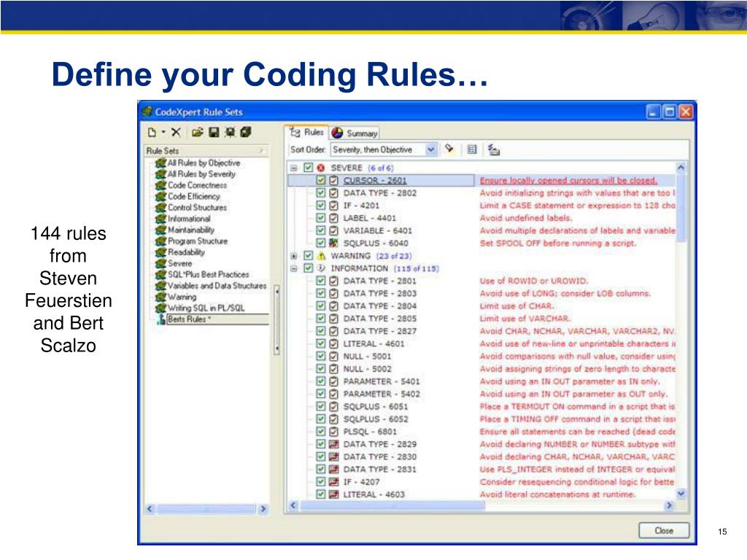Screen dimensions: 747x560
Task: Click the red SEVERE severity icon
Action: tap(321, 168)
